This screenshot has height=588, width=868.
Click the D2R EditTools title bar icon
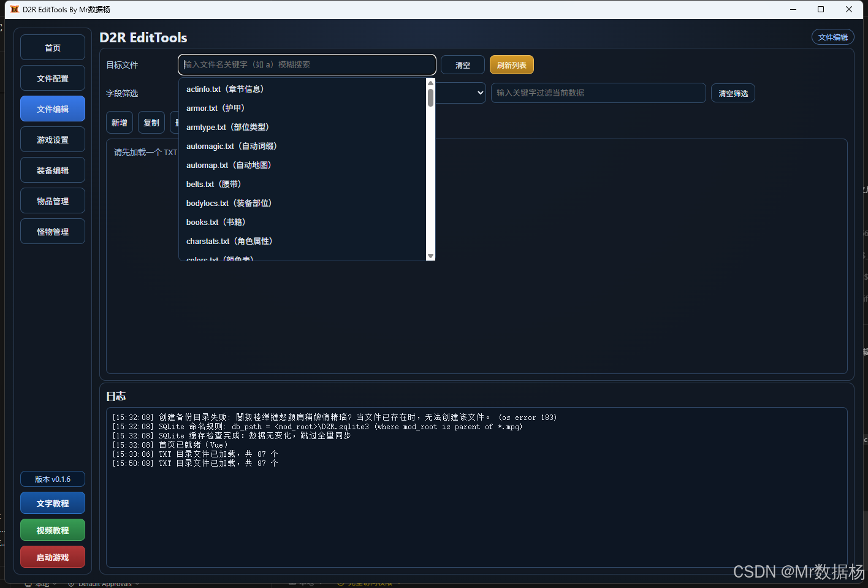(x=15, y=9)
